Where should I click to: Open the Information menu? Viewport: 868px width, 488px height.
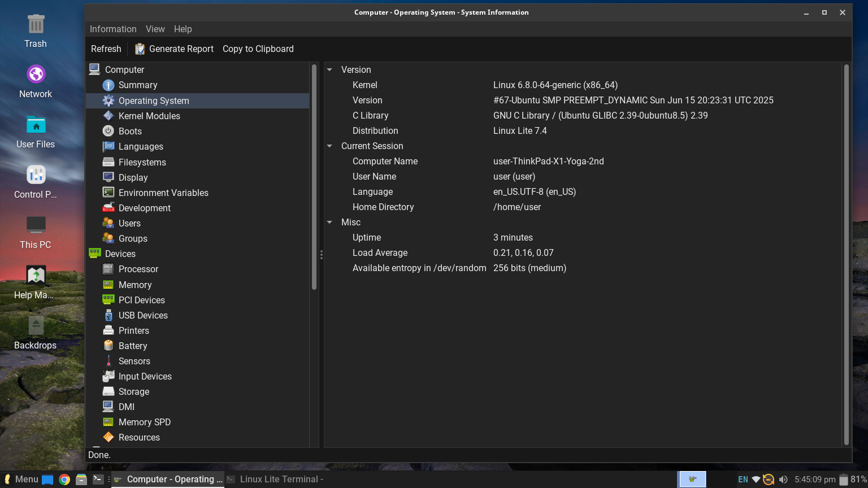113,29
